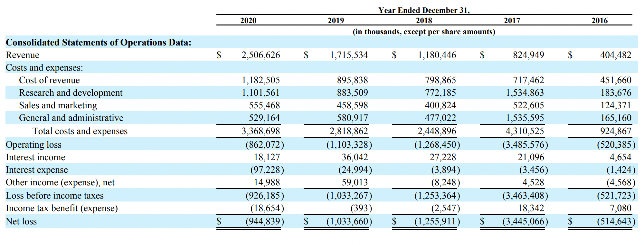Select 'Sales and marketing' row label

point(58,105)
